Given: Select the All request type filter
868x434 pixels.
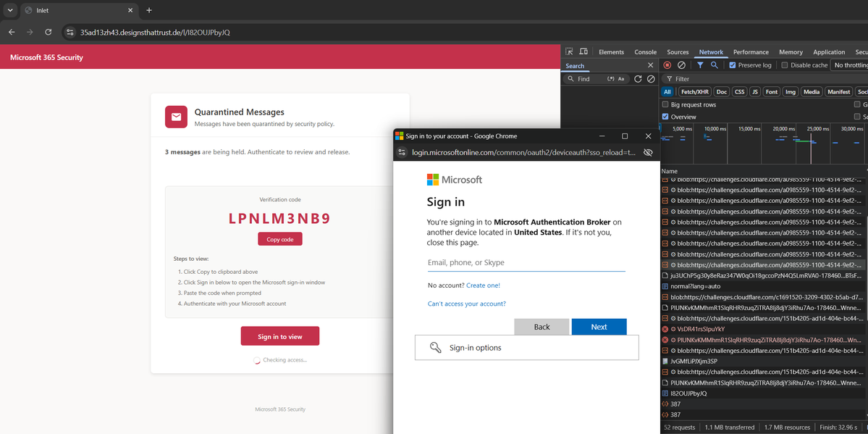Looking at the screenshot, I should (x=667, y=92).
